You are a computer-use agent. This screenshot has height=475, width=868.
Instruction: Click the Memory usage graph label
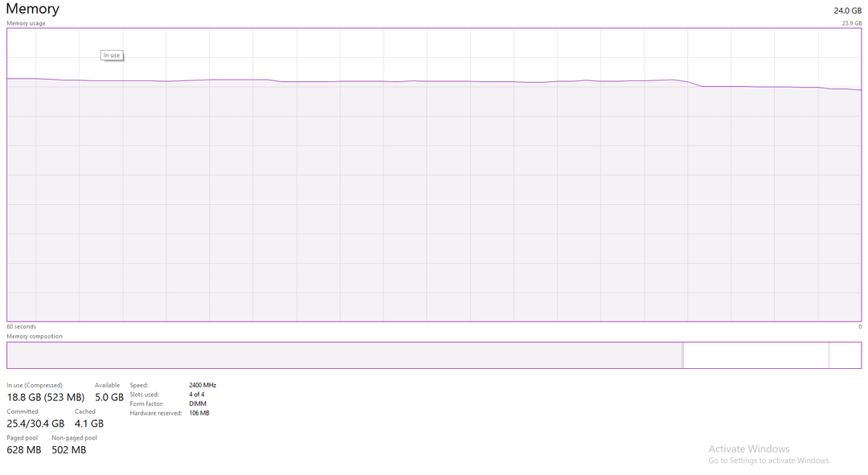pos(27,23)
